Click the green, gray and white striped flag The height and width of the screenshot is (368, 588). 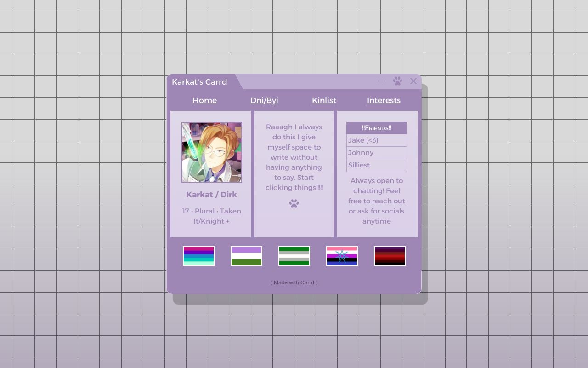tap(294, 256)
